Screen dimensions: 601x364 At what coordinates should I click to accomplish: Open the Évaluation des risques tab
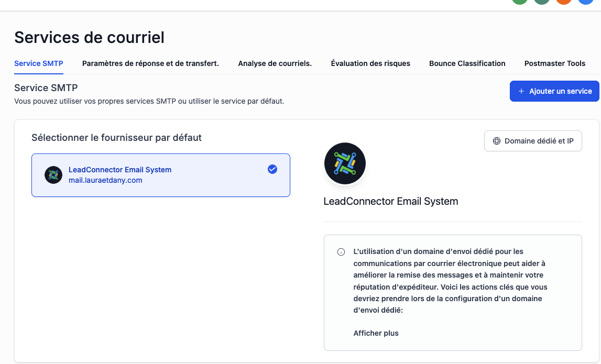point(370,63)
